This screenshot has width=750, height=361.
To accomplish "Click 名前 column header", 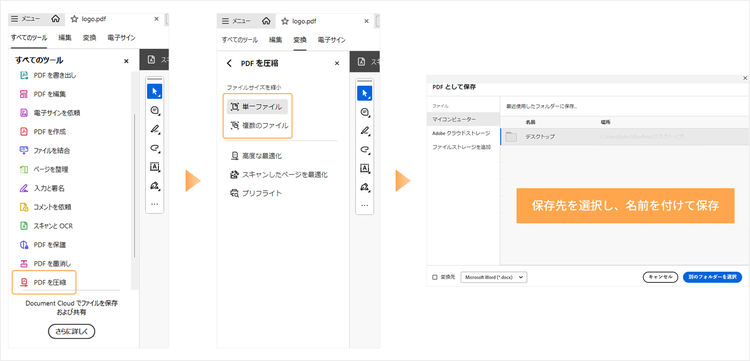I will [x=530, y=122].
